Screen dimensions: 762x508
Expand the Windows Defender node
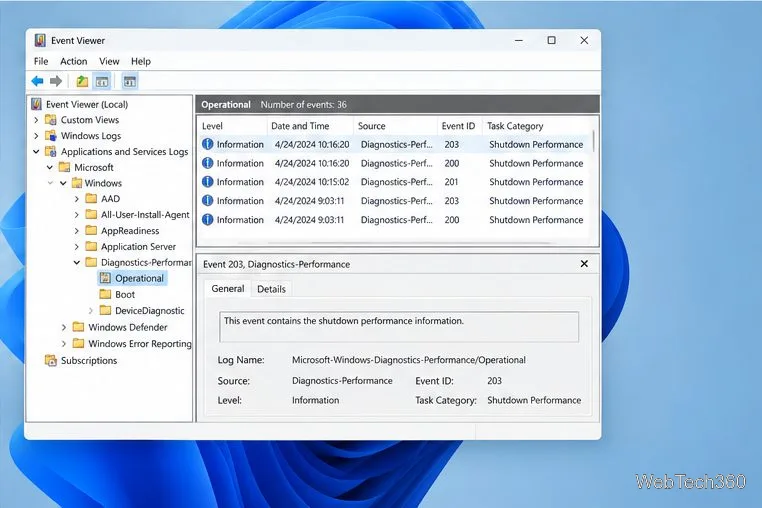[x=64, y=327]
